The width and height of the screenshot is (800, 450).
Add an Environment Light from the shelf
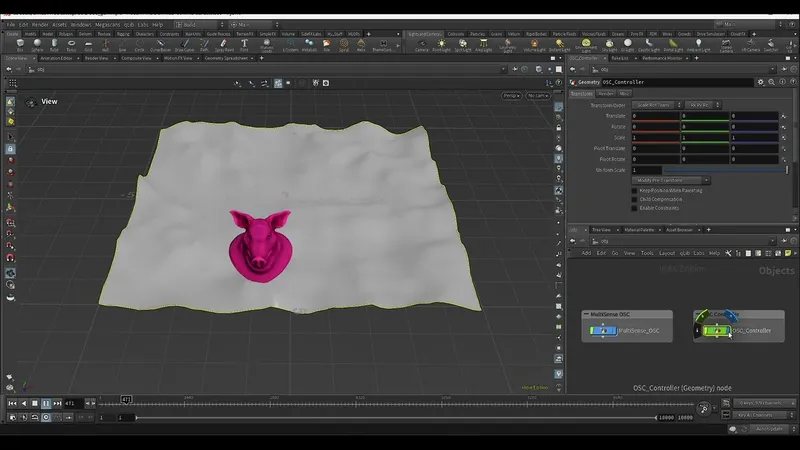tap(586, 45)
